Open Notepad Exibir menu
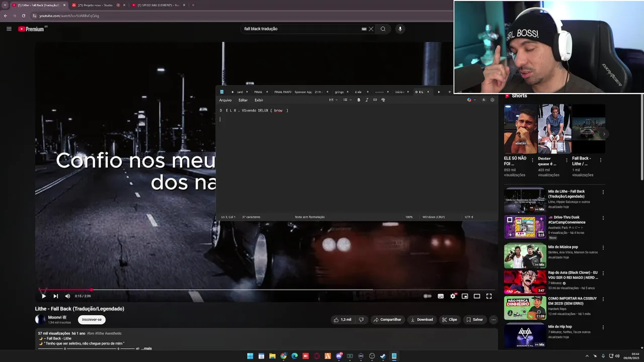Screen dimensions: 644x362 tap(259, 100)
